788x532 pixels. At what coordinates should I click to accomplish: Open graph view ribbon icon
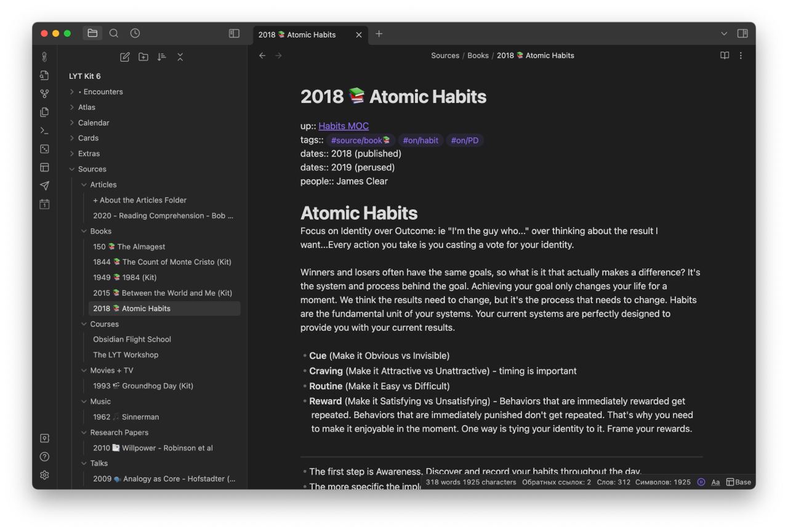(x=44, y=94)
